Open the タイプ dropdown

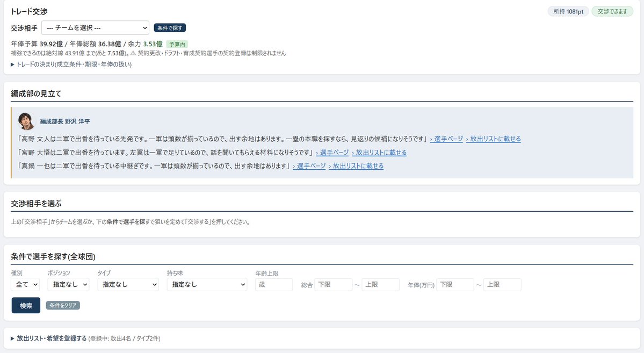[128, 284]
